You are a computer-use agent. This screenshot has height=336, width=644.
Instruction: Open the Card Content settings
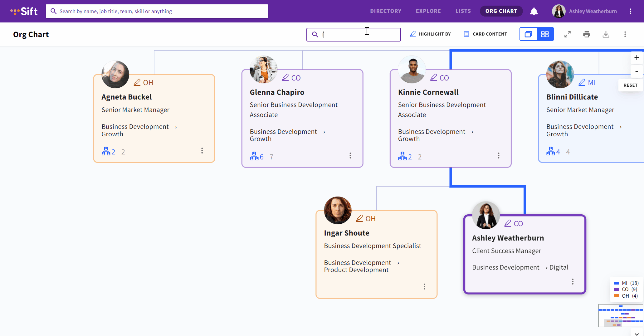point(485,34)
